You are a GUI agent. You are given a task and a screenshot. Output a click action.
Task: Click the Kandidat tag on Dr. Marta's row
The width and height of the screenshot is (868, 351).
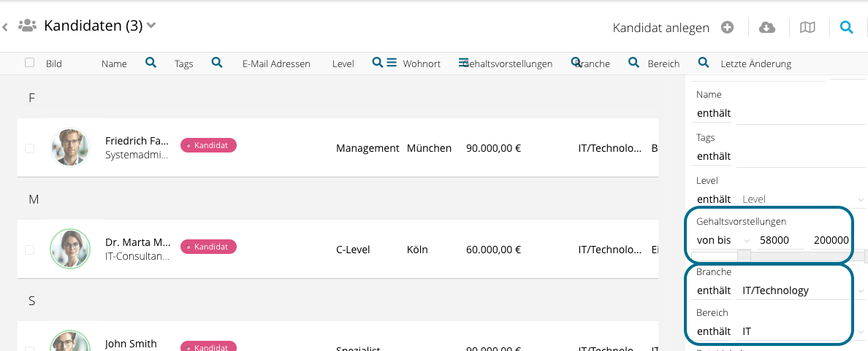(x=208, y=247)
